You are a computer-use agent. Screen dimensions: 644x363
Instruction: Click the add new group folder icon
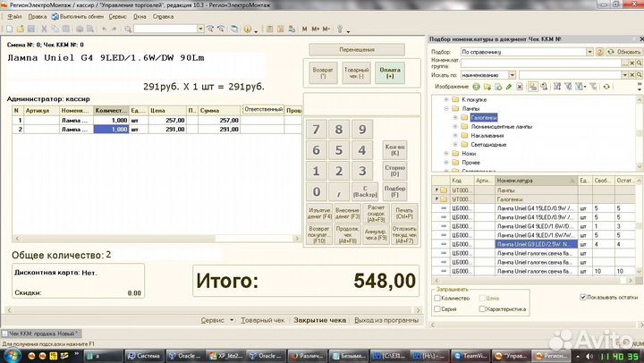tap(487, 87)
